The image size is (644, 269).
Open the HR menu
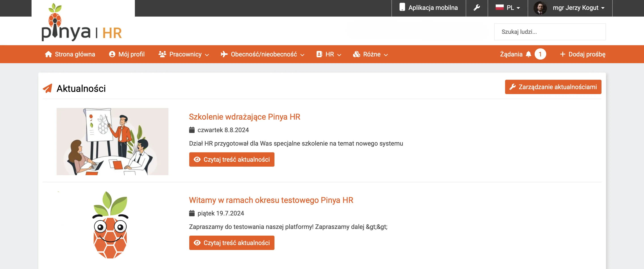(329, 54)
